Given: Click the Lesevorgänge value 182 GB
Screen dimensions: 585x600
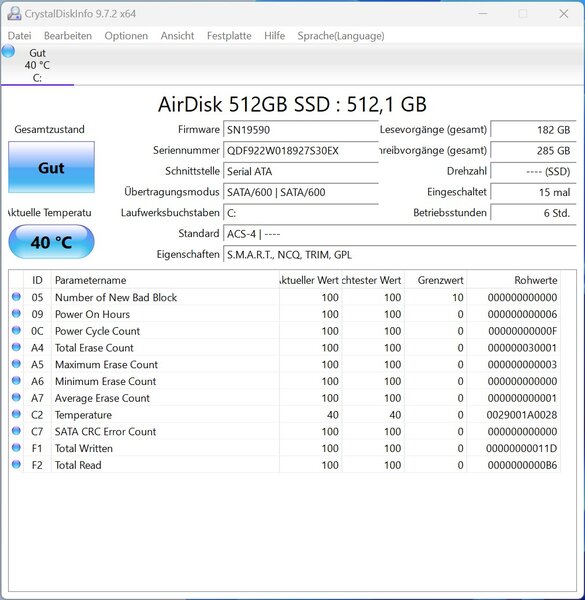Looking at the screenshot, I should pos(533,130).
